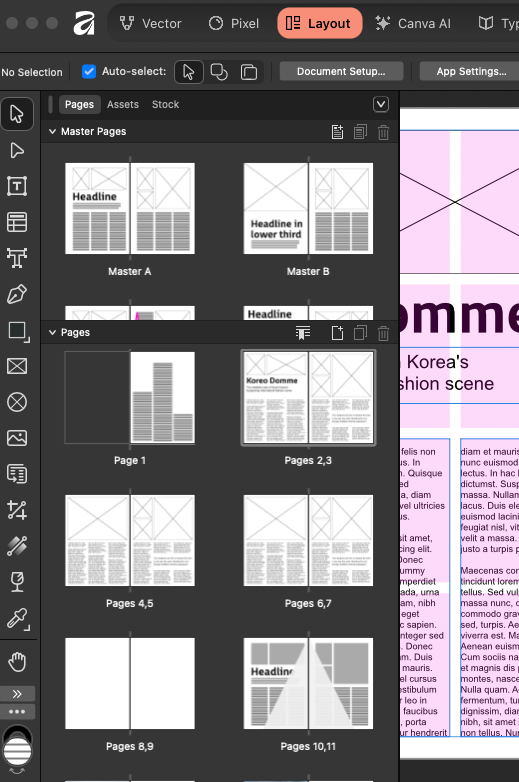Select the Pen tool
The height and width of the screenshot is (782, 519).
pyautogui.click(x=17, y=294)
